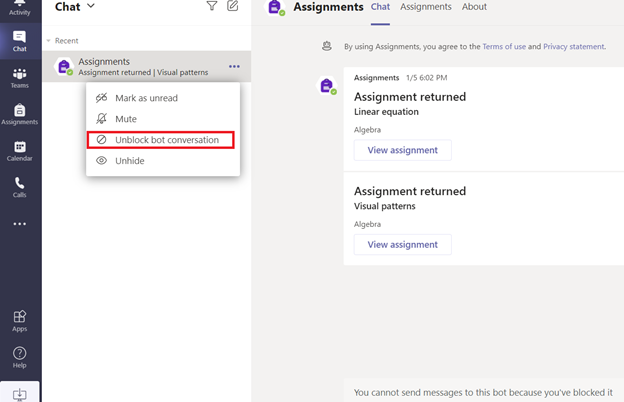View assignment for Linear equation
The height and width of the screenshot is (402, 624).
(x=403, y=150)
